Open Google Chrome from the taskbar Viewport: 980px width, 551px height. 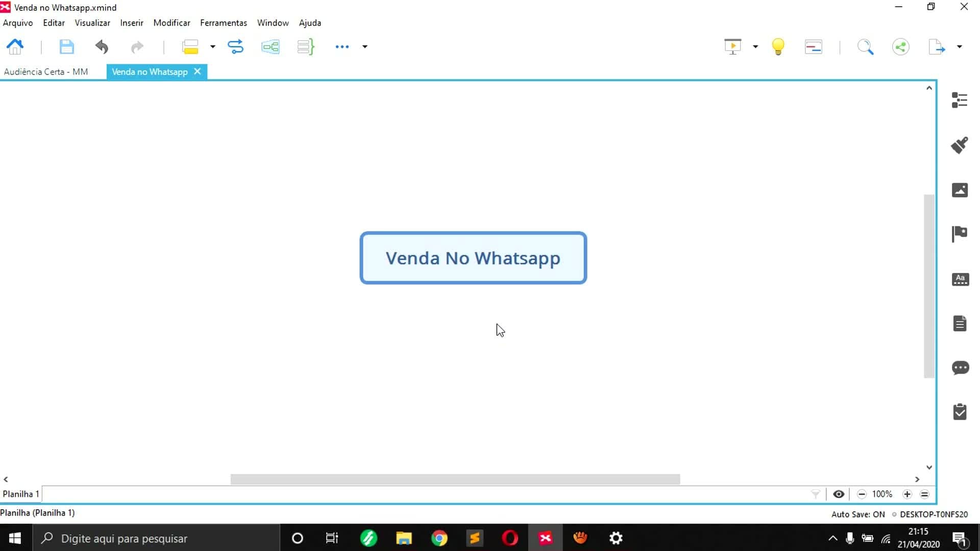[439, 538]
